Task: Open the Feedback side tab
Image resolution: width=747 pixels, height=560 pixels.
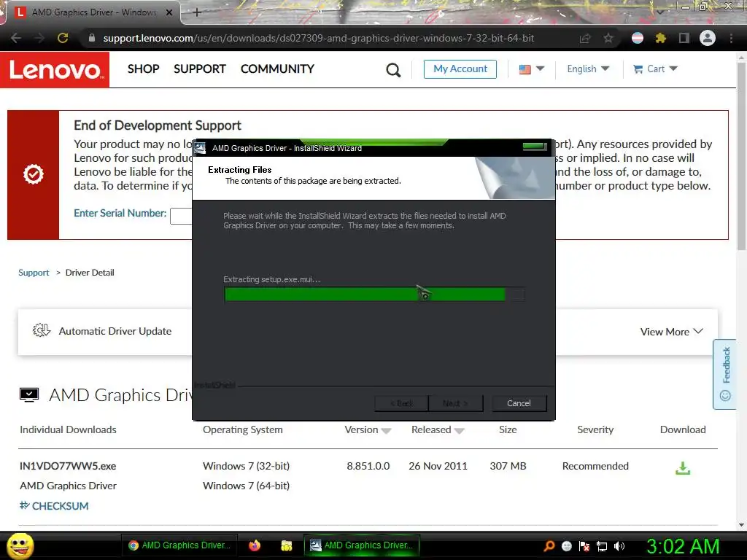Action: [724, 374]
